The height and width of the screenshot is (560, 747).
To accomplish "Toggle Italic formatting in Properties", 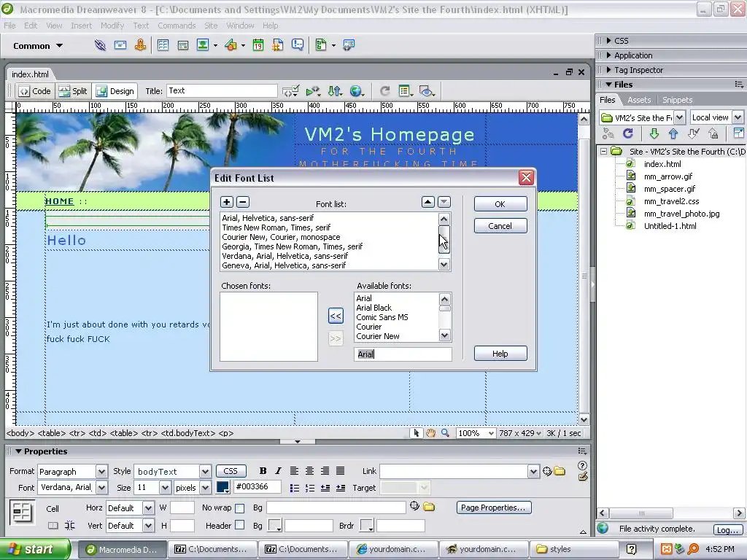I will tap(278, 471).
